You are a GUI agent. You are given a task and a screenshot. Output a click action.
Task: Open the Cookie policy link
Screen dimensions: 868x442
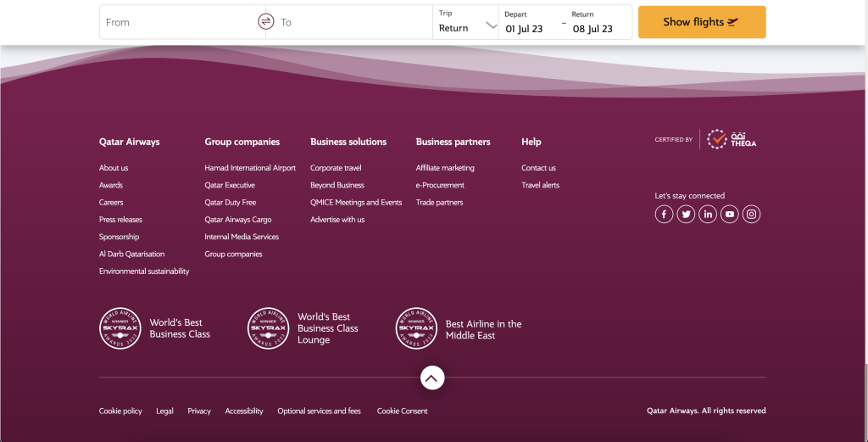(120, 411)
